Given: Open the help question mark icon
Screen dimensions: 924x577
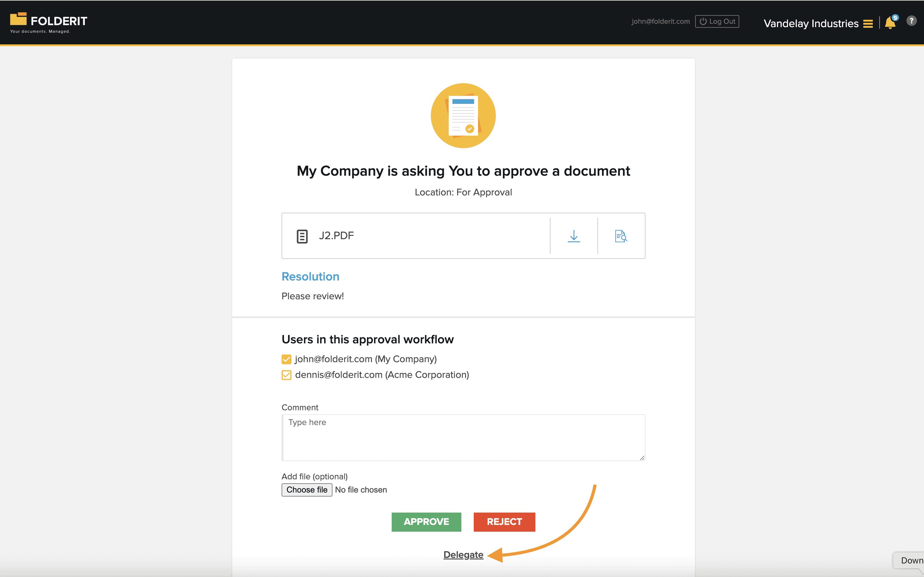Looking at the screenshot, I should 911,21.
